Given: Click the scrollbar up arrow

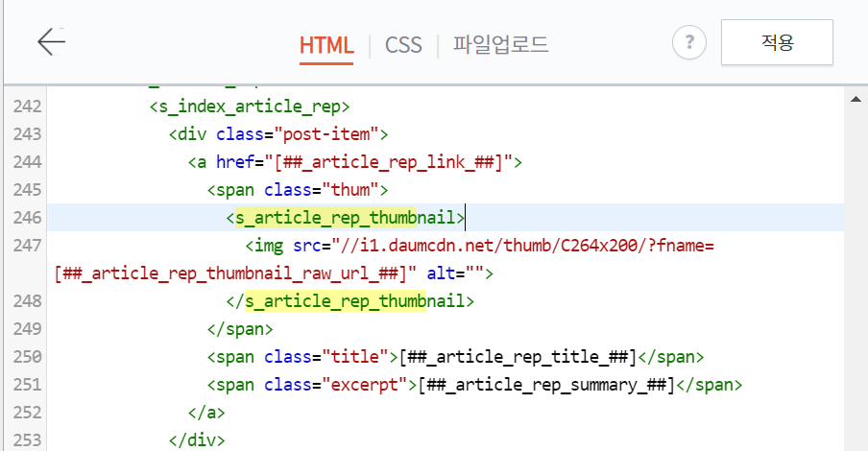Looking at the screenshot, I should point(856,99).
